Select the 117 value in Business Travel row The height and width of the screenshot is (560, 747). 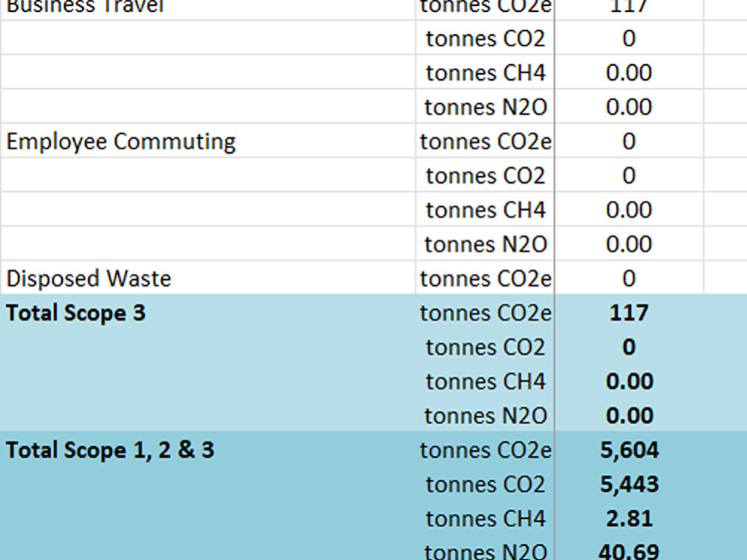[629, 8]
